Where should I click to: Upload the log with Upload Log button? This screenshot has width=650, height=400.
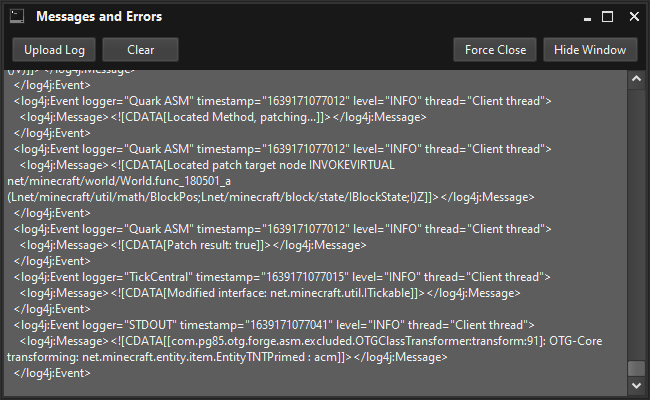click(54, 50)
